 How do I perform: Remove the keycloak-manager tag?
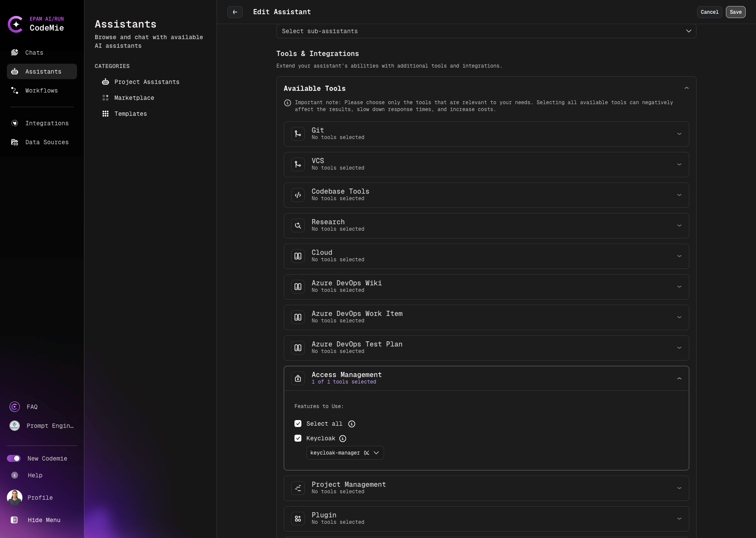[x=366, y=453]
